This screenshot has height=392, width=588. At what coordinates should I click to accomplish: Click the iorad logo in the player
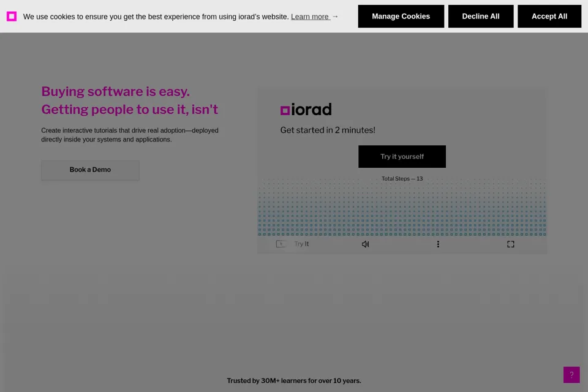click(x=306, y=109)
